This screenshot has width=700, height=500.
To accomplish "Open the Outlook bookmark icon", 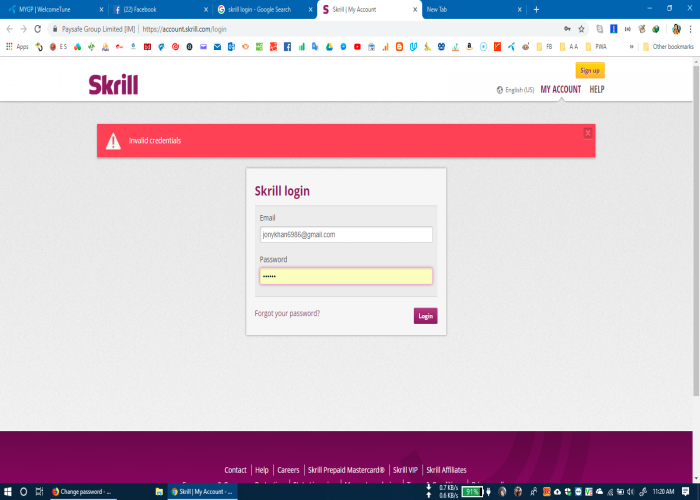I will pos(231,46).
